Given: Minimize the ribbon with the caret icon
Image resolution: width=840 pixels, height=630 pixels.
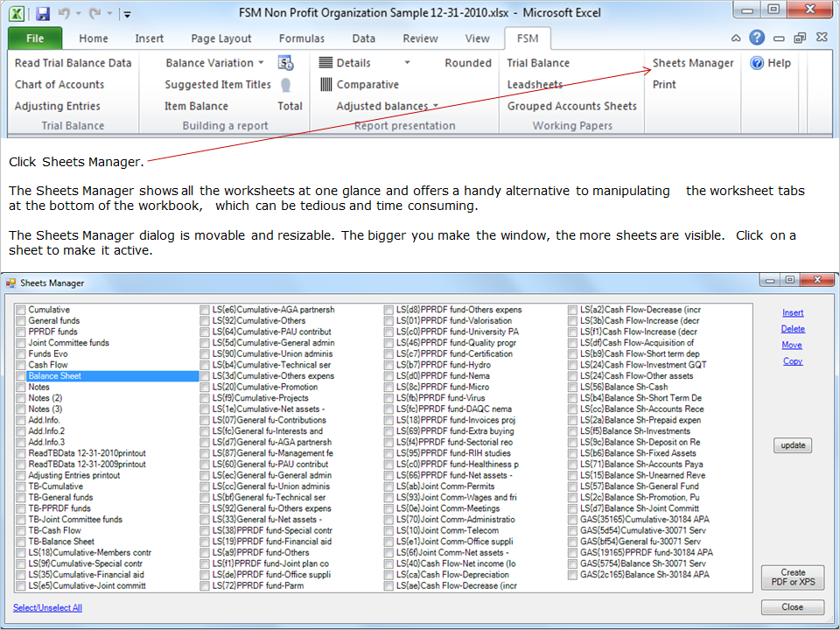Looking at the screenshot, I should click(x=736, y=38).
